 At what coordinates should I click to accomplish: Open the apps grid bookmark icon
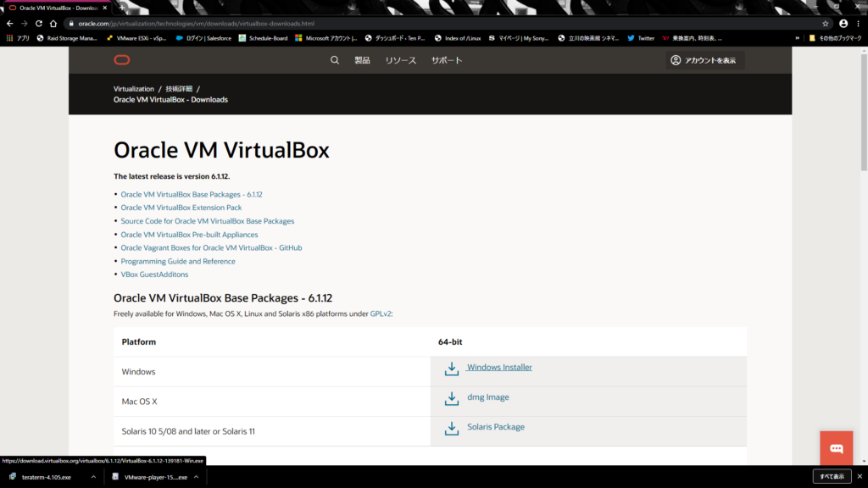point(9,38)
